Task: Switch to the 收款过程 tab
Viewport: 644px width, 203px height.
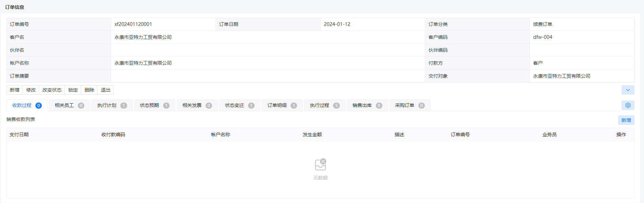Action: point(27,105)
